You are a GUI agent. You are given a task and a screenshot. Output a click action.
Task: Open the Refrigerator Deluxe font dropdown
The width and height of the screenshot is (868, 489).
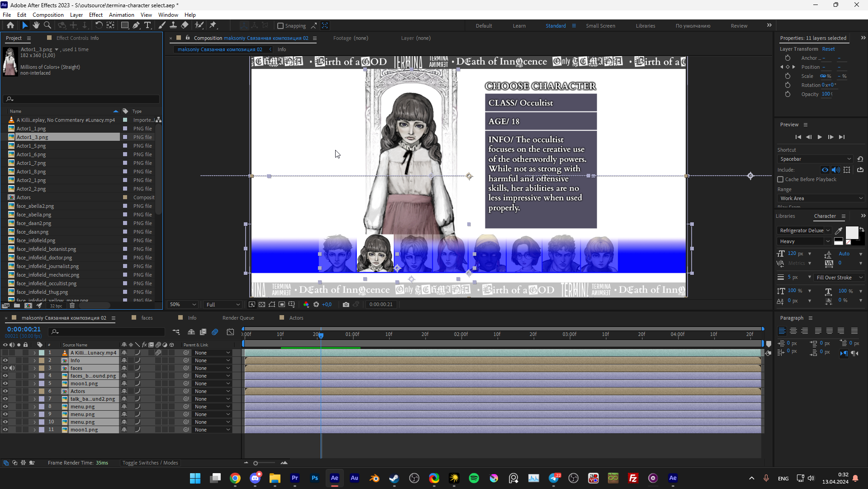pos(804,230)
